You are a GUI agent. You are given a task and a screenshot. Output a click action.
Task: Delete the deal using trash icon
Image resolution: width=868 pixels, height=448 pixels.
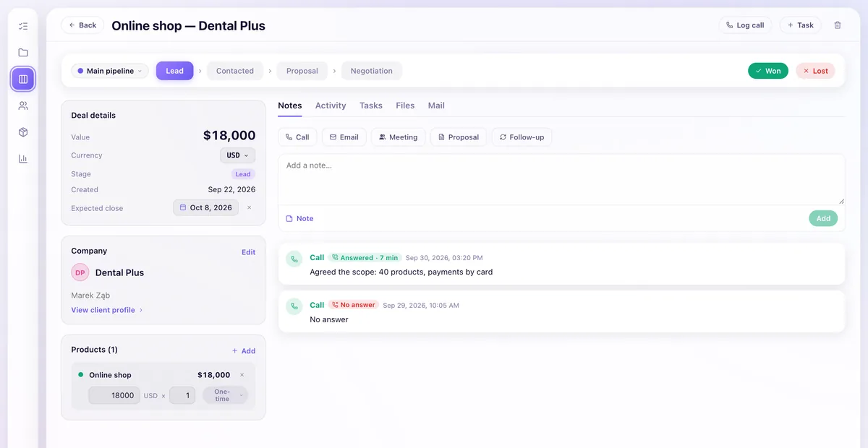838,25
